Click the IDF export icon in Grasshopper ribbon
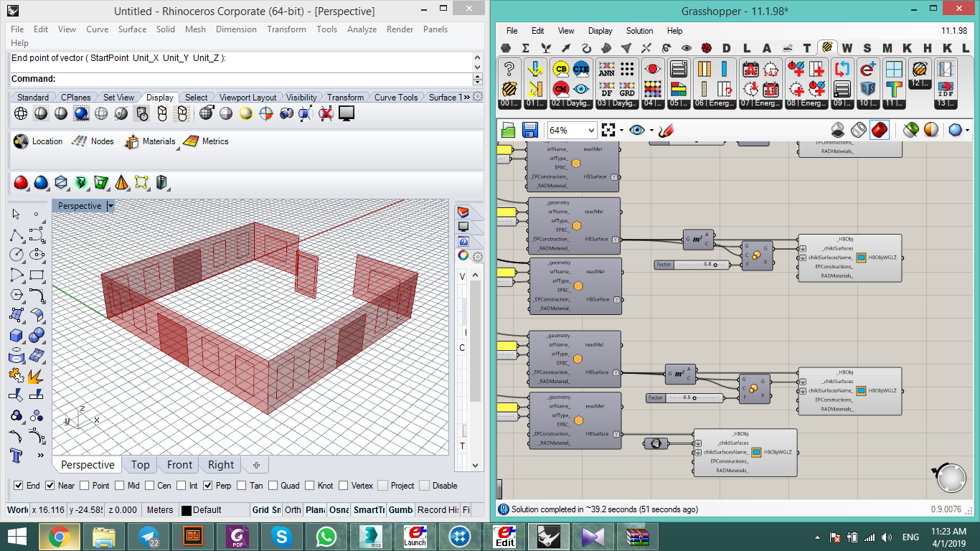This screenshot has height=551, width=980. pos(946,89)
